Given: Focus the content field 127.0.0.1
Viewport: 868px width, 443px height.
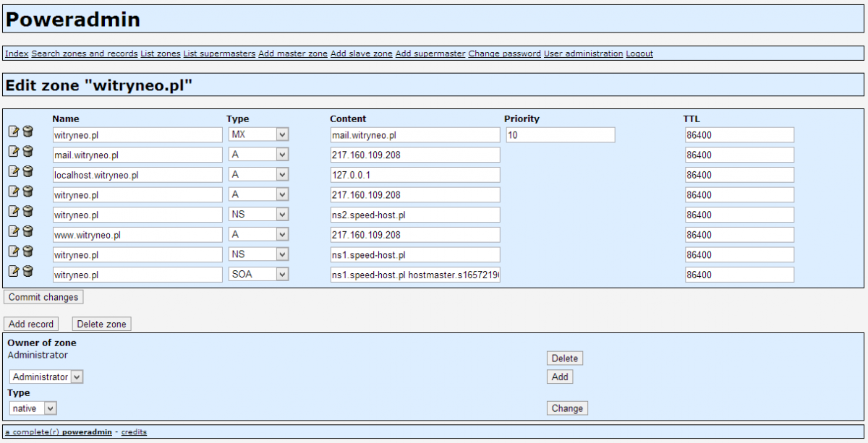Looking at the screenshot, I should click(415, 175).
